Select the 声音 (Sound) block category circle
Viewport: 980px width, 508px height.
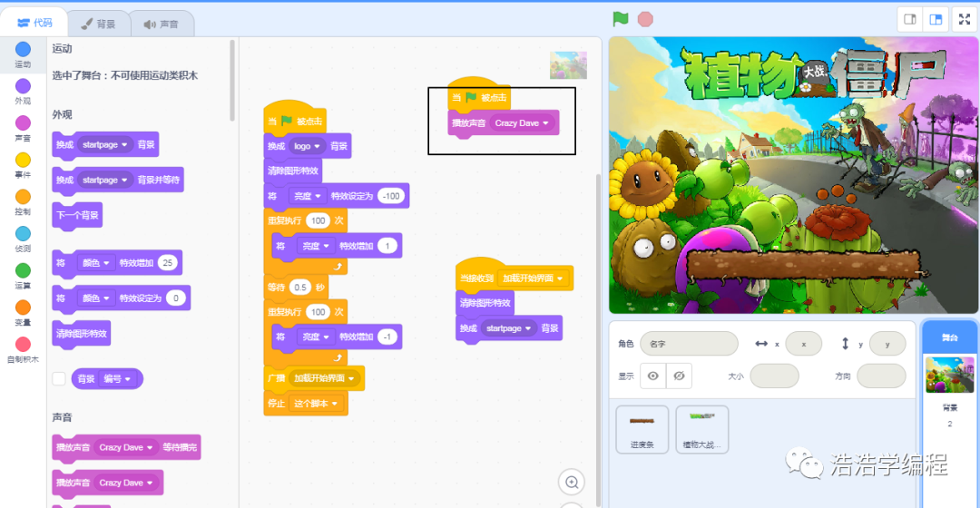click(x=23, y=122)
